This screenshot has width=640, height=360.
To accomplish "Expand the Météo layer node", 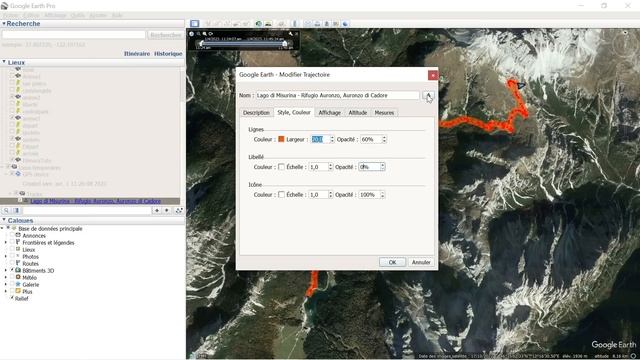I will pyautogui.click(x=6, y=277).
